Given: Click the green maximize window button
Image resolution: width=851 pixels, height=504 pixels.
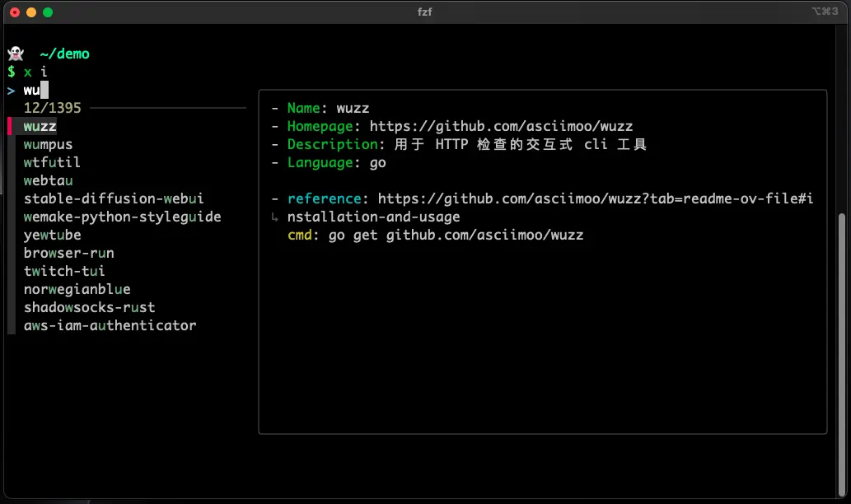Looking at the screenshot, I should (48, 12).
